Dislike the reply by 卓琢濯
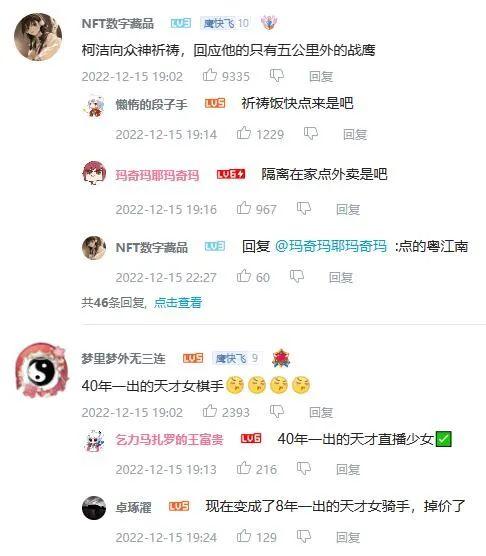 (x=304, y=536)
